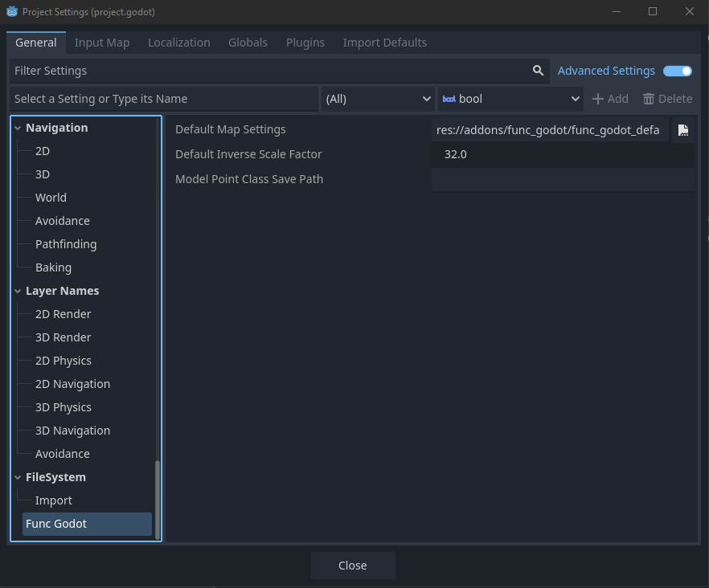709x588 pixels.
Task: Click the Default Map Settings label
Action: click(x=231, y=130)
